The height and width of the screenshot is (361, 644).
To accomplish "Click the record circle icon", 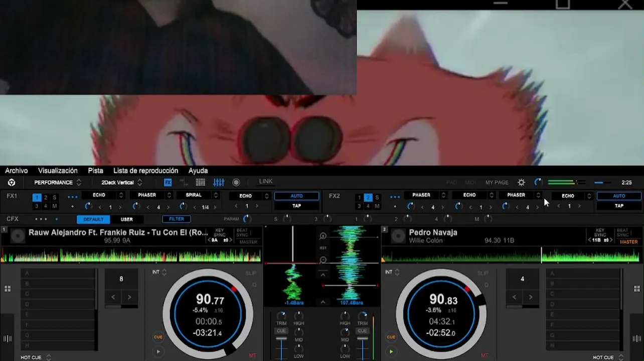I will tap(236, 183).
